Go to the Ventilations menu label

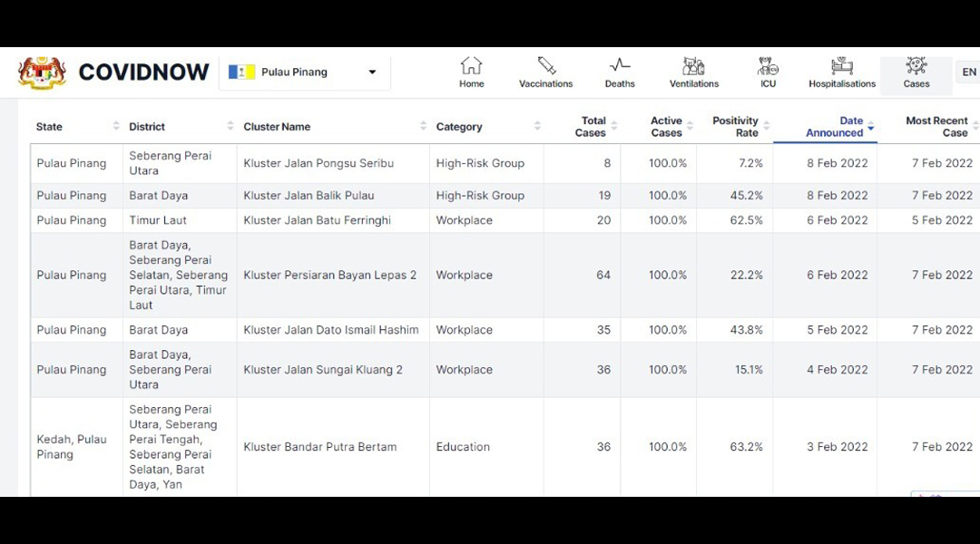[694, 83]
